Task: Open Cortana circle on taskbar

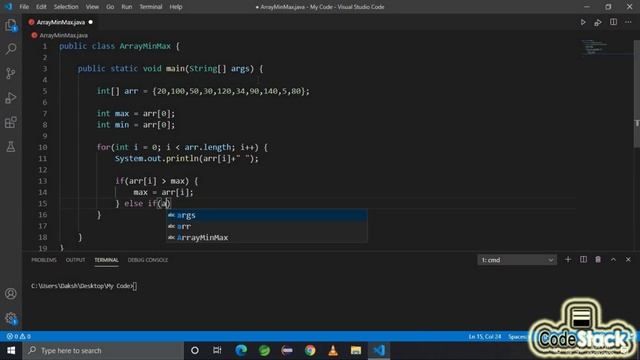Action: [x=195, y=351]
